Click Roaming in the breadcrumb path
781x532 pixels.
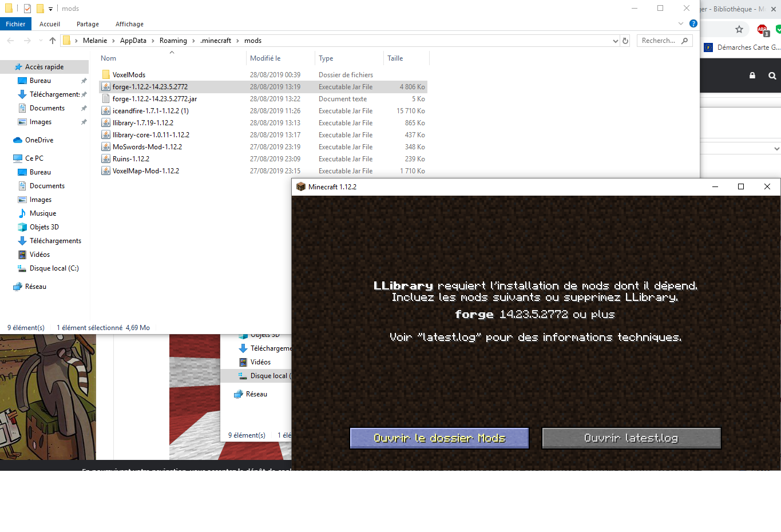[x=173, y=41]
